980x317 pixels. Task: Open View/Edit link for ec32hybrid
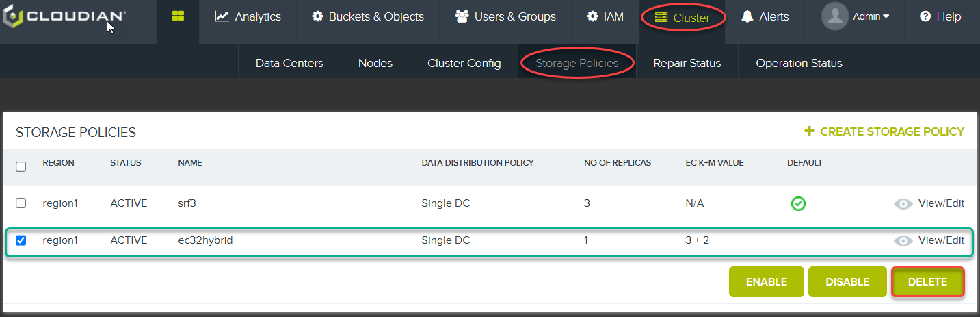(x=940, y=240)
